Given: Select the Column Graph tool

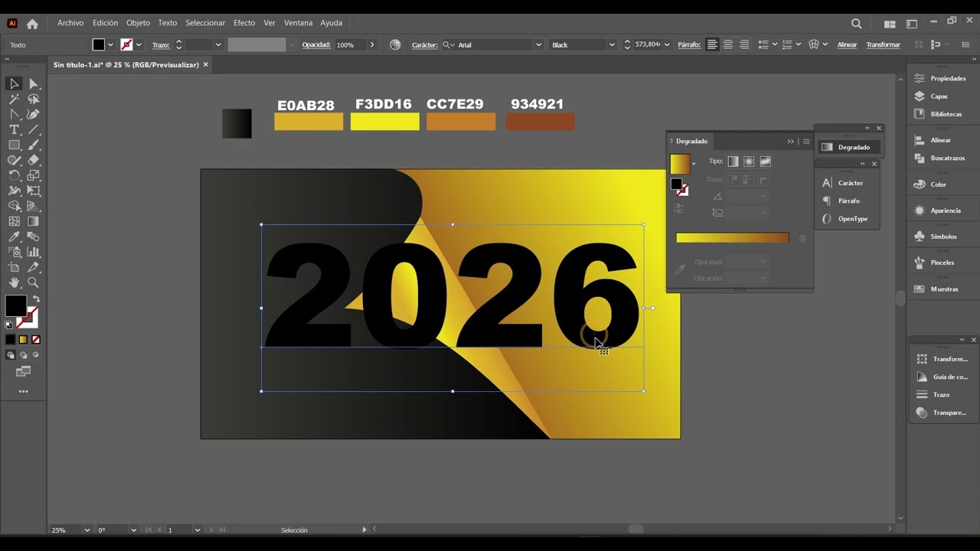Looking at the screenshot, I should (33, 252).
